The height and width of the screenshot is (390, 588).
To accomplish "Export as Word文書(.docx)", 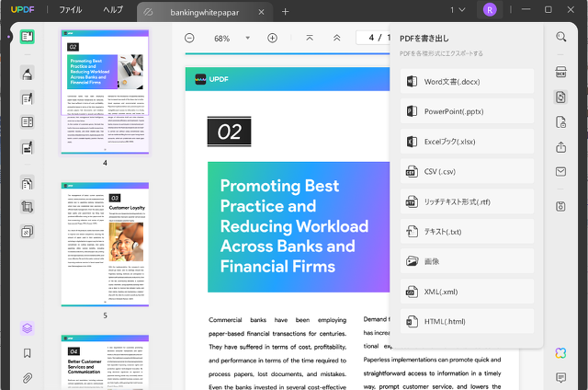I will (466, 81).
